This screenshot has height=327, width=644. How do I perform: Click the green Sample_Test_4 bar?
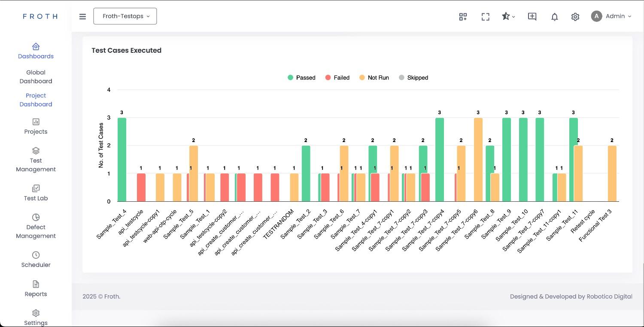pos(122,160)
